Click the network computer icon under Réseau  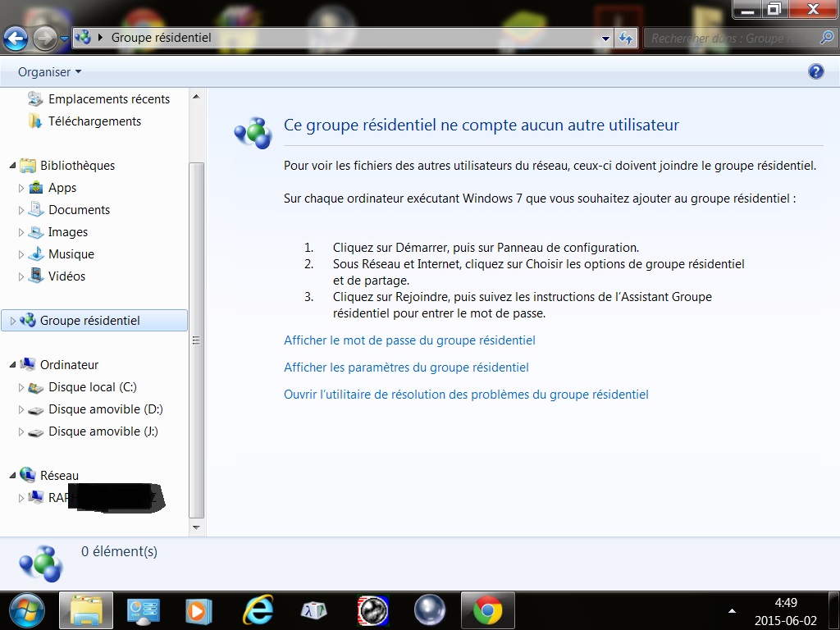point(36,497)
